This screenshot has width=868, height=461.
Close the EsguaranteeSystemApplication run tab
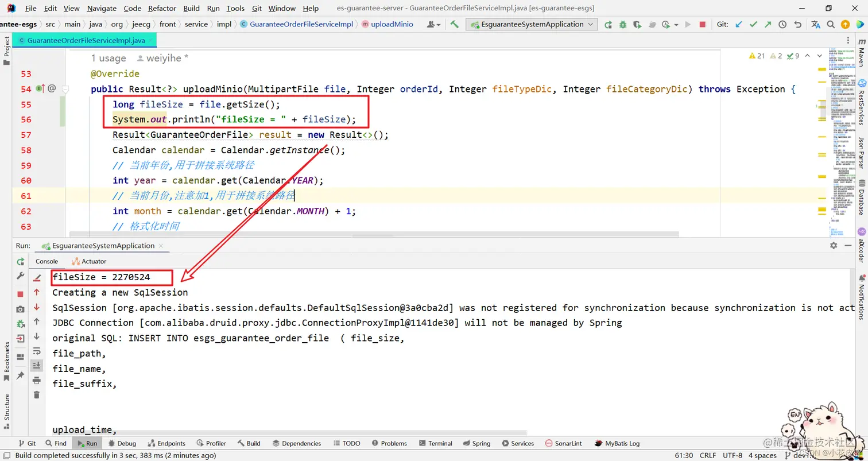click(161, 246)
